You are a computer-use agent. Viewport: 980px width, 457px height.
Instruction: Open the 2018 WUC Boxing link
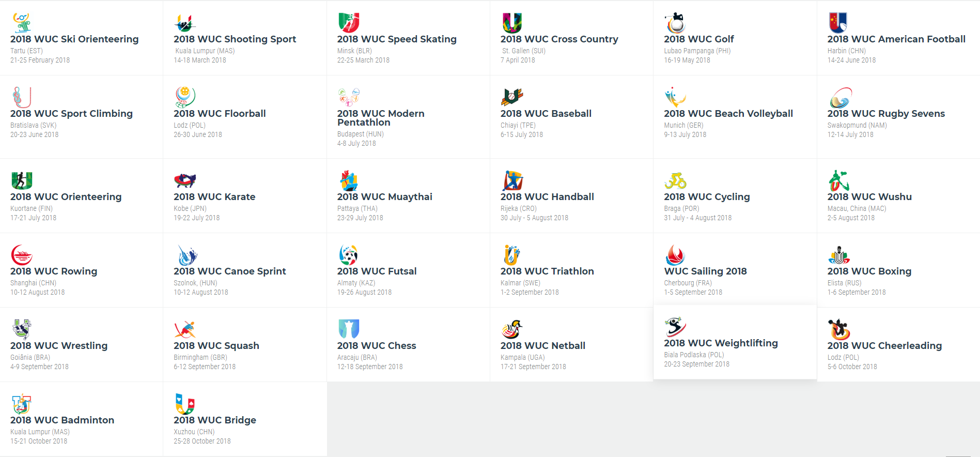(x=869, y=271)
